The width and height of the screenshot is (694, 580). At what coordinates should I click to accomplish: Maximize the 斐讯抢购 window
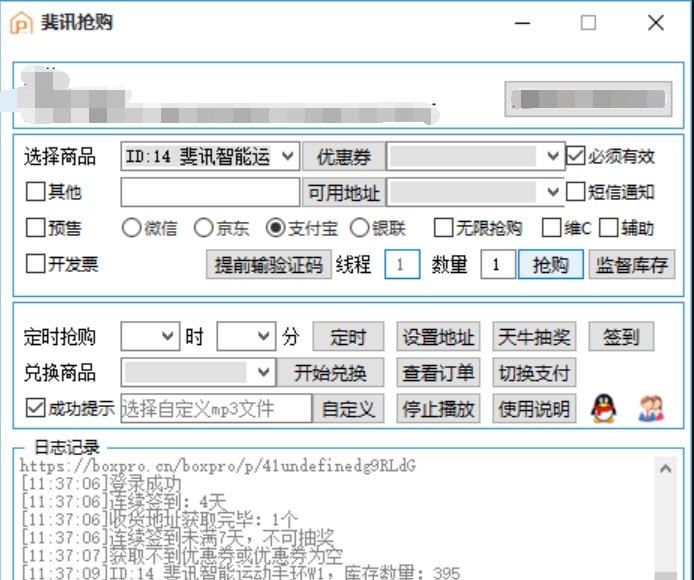pos(588,23)
